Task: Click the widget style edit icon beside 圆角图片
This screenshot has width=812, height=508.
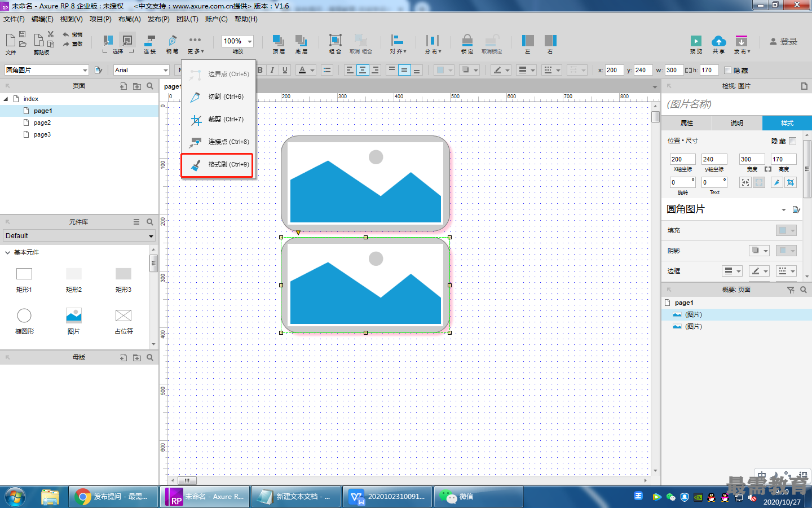Action: coord(796,209)
